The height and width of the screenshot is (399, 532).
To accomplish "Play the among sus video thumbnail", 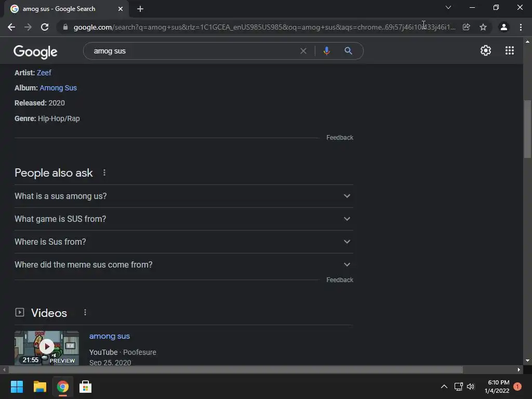I will (47, 348).
